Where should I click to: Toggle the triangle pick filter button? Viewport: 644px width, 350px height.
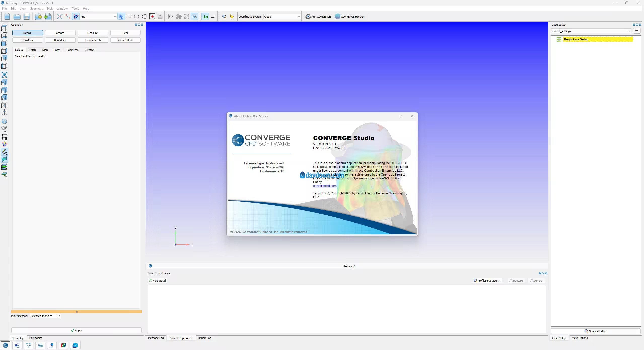(x=76, y=17)
